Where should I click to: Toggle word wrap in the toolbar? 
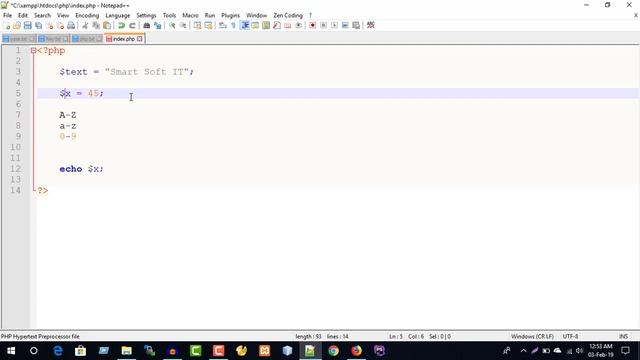point(222,25)
